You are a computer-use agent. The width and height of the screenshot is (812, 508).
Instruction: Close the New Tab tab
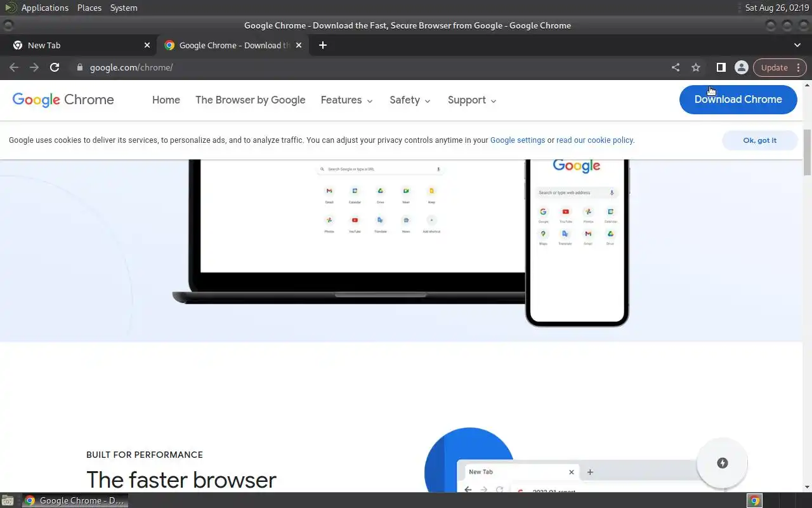(147, 45)
